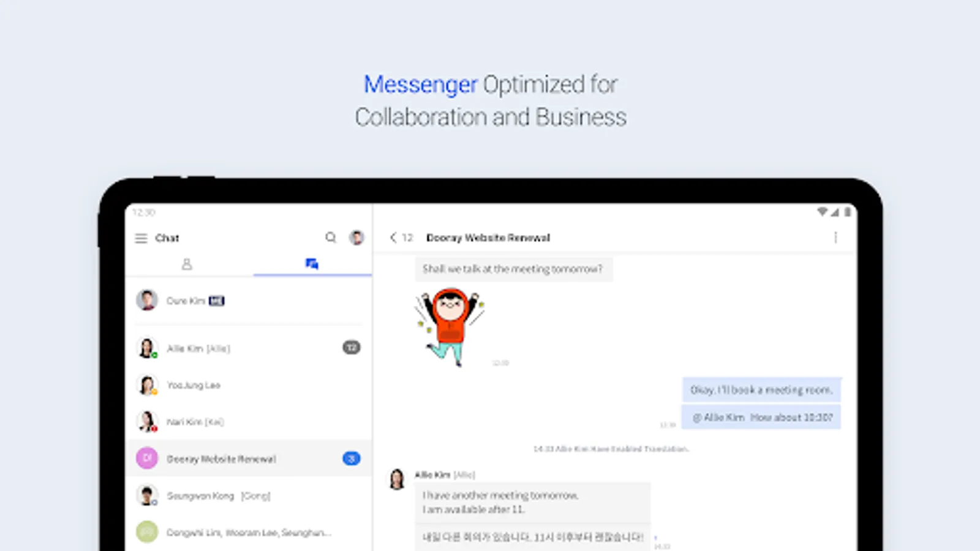The image size is (980, 551).
Task: Click Nari Kim's avatar
Action: coord(147,422)
